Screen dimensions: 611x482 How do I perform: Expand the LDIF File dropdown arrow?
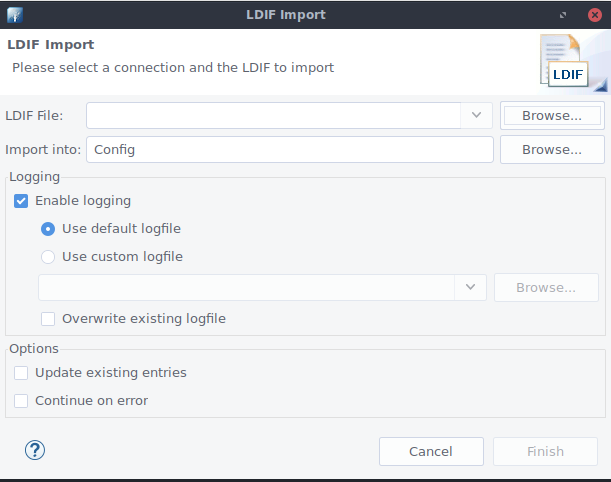tap(476, 115)
